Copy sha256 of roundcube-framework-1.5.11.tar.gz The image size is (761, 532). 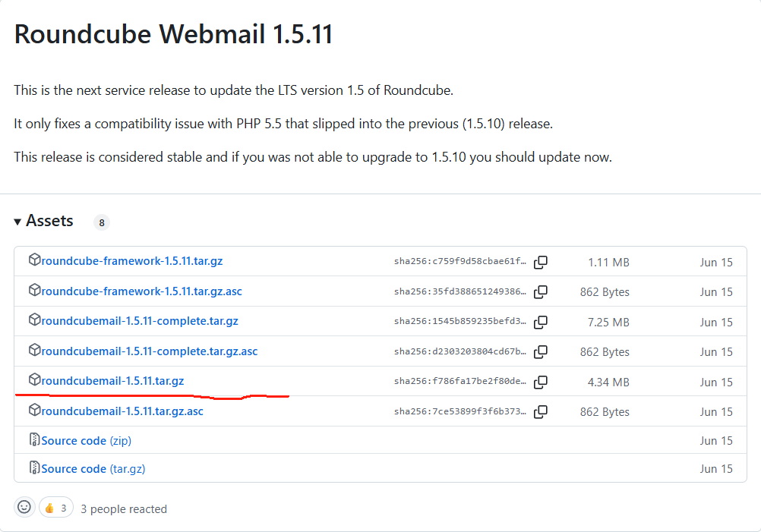point(541,263)
